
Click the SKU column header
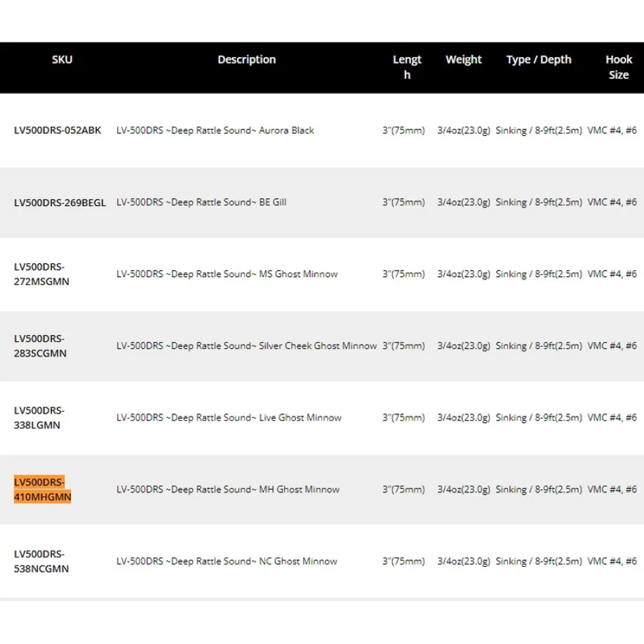point(62,59)
